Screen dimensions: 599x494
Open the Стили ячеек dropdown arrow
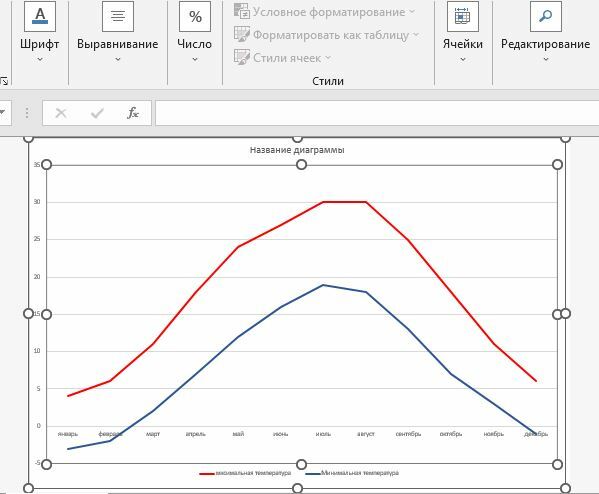328,58
